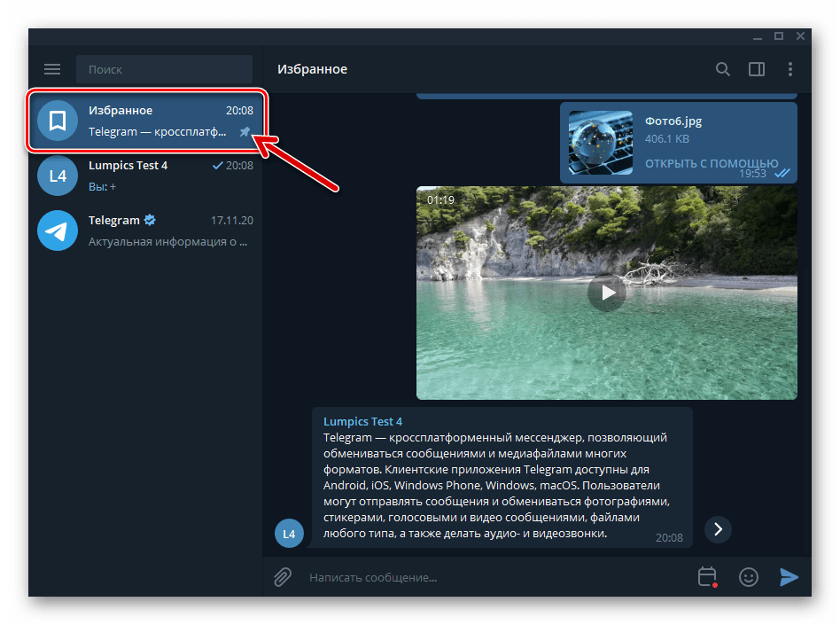Screen dimensions: 840x625
Task: Open the Telegram official chat
Action: (146, 230)
